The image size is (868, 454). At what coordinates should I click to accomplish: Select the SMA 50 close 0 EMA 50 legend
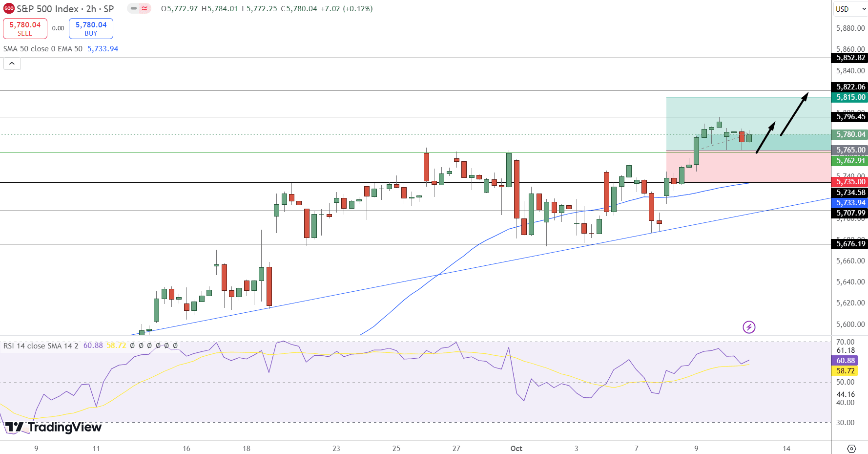(x=43, y=49)
